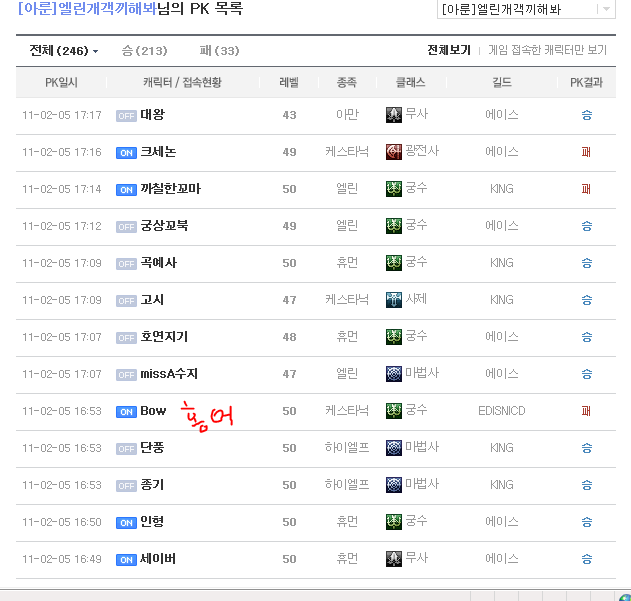This screenshot has width=631, height=601.
Task: Click the priest class icon in 고시 row
Action: pyautogui.click(x=394, y=299)
